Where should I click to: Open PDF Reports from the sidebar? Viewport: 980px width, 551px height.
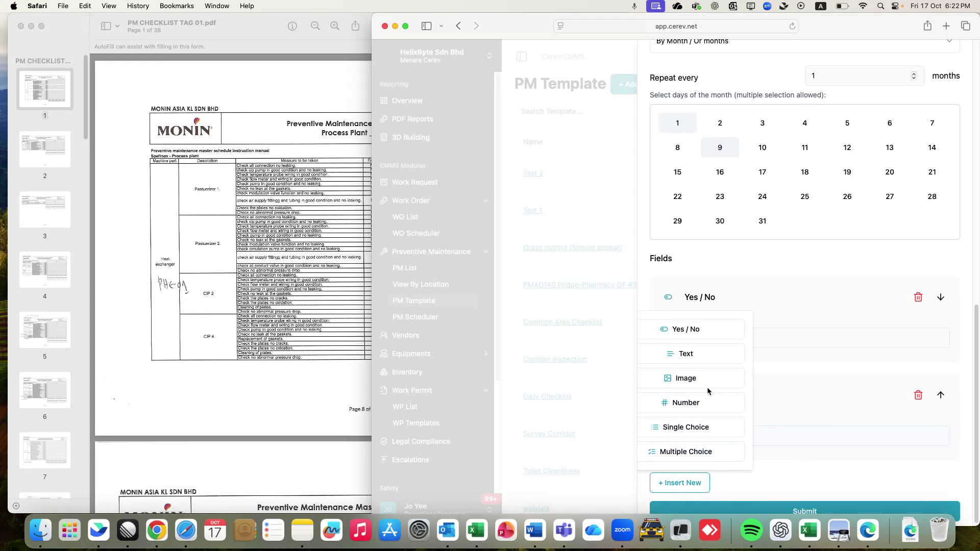pyautogui.click(x=412, y=119)
